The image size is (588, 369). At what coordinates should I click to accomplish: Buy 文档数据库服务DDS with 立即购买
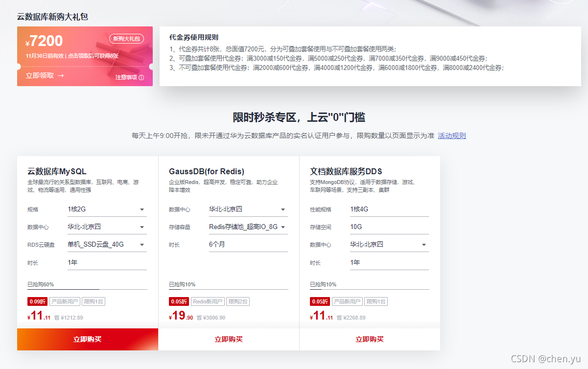370,339
